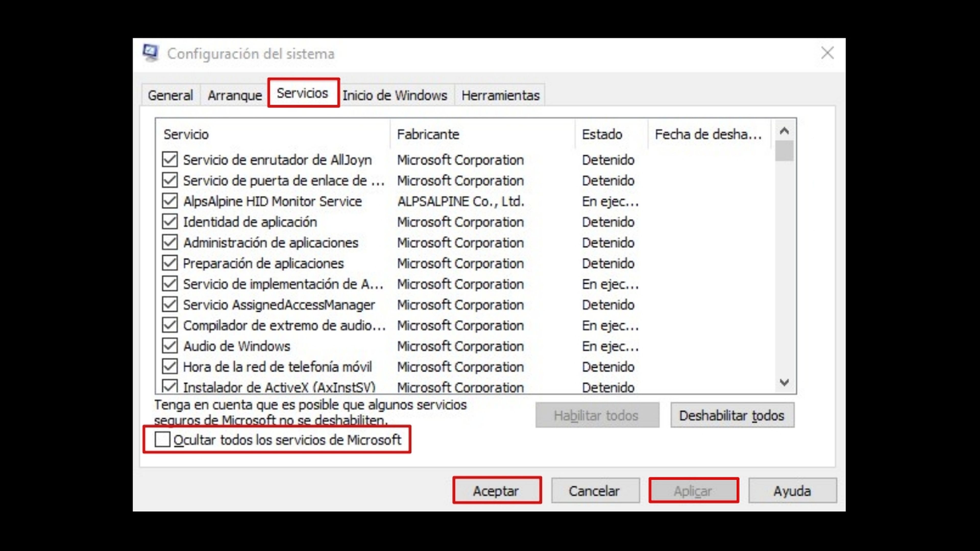Uncheck Hora de la red de telefonía móvil
Screen dimensions: 980x551
(x=170, y=366)
